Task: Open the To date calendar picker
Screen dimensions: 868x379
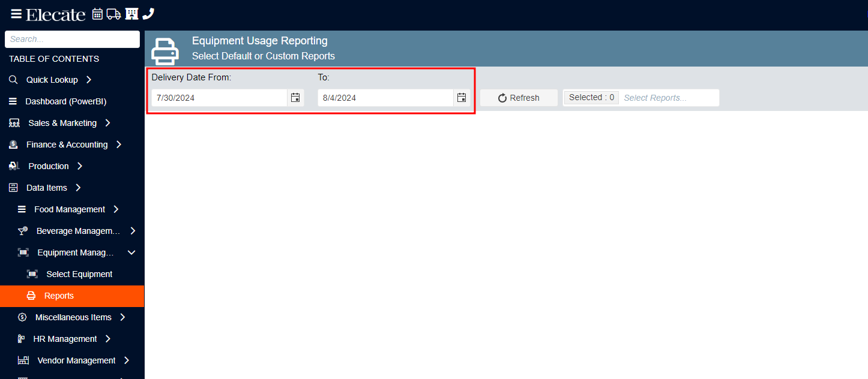Action: coord(462,98)
